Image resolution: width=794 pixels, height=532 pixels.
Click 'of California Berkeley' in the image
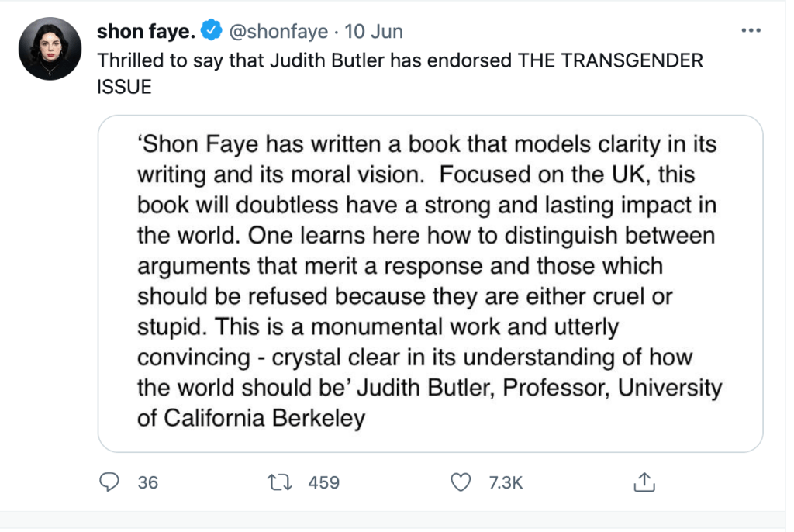[251, 418]
